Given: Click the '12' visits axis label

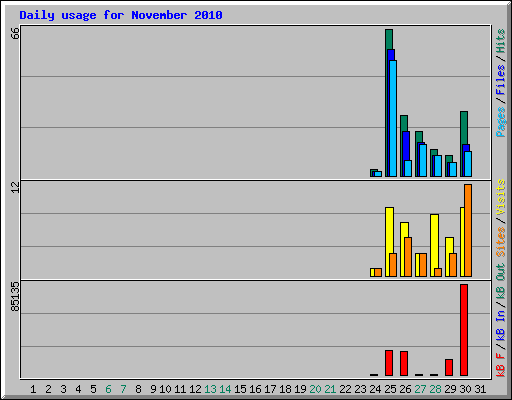Looking at the screenshot, I should (x=15, y=187).
